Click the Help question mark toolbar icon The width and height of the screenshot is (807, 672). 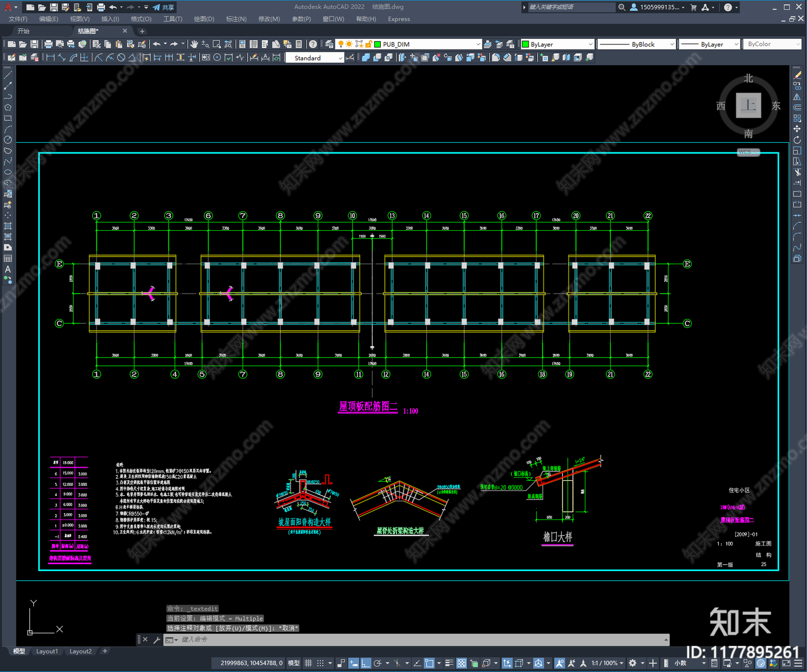[x=313, y=44]
